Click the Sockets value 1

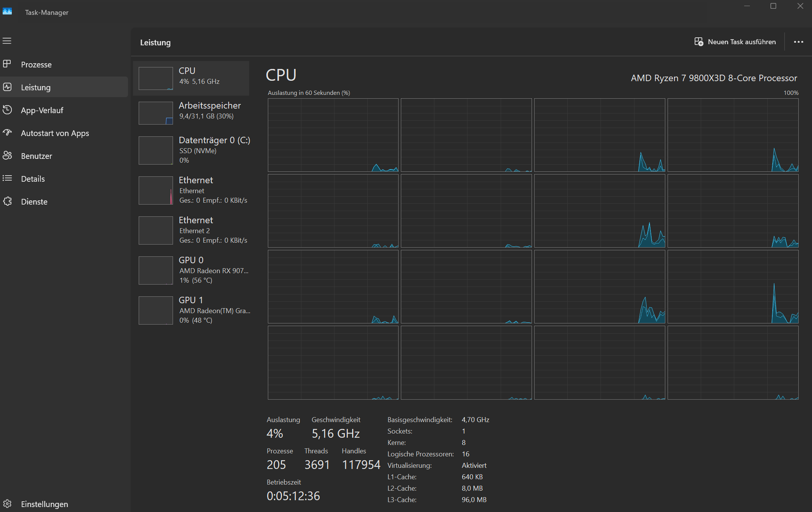coord(464,431)
